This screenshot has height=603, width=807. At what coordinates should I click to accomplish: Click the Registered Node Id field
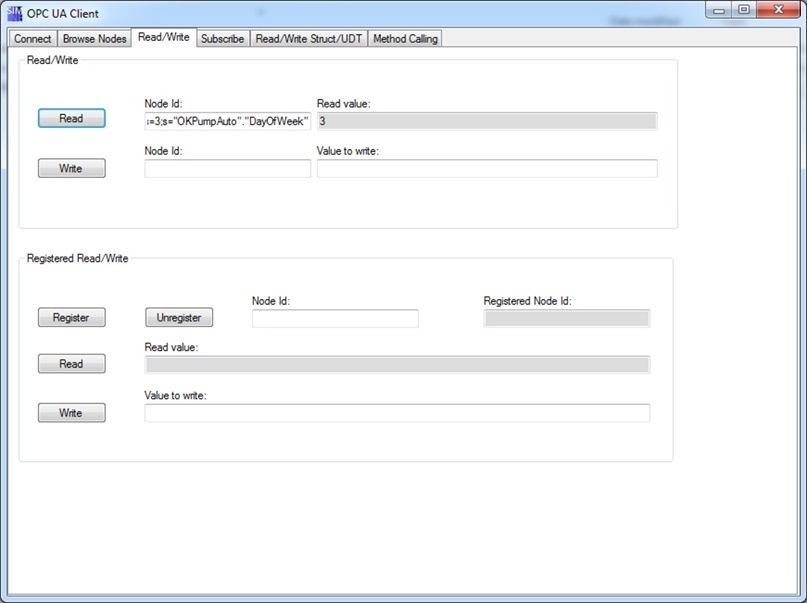click(567, 318)
